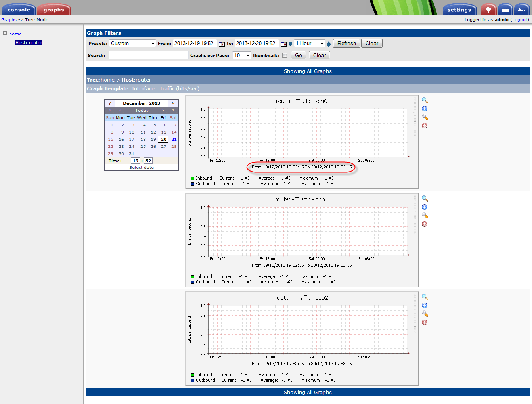
Task: Open eth0 graph properties wrench icon
Action: (x=425, y=117)
